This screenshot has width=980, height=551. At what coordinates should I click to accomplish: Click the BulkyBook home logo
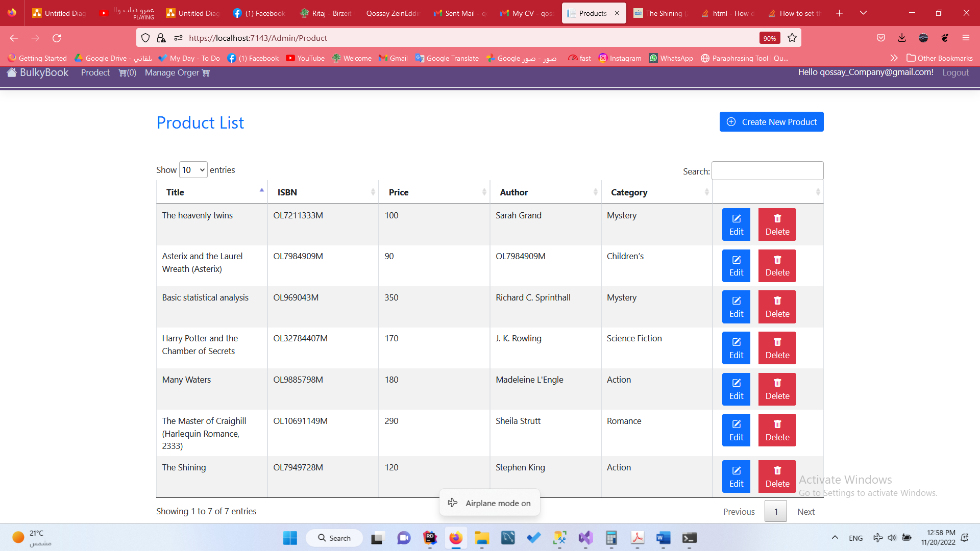click(x=38, y=72)
